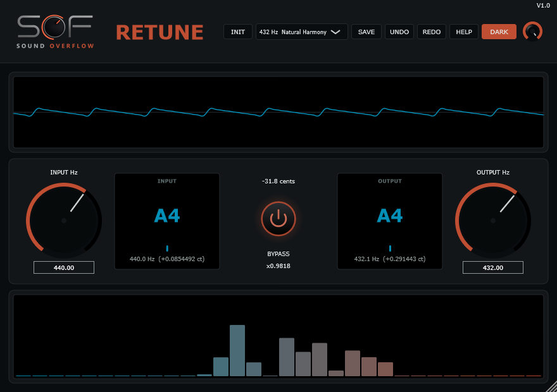The image size is (557, 392).
Task: Click the OUTPUT Hz knob
Action: coord(493,221)
